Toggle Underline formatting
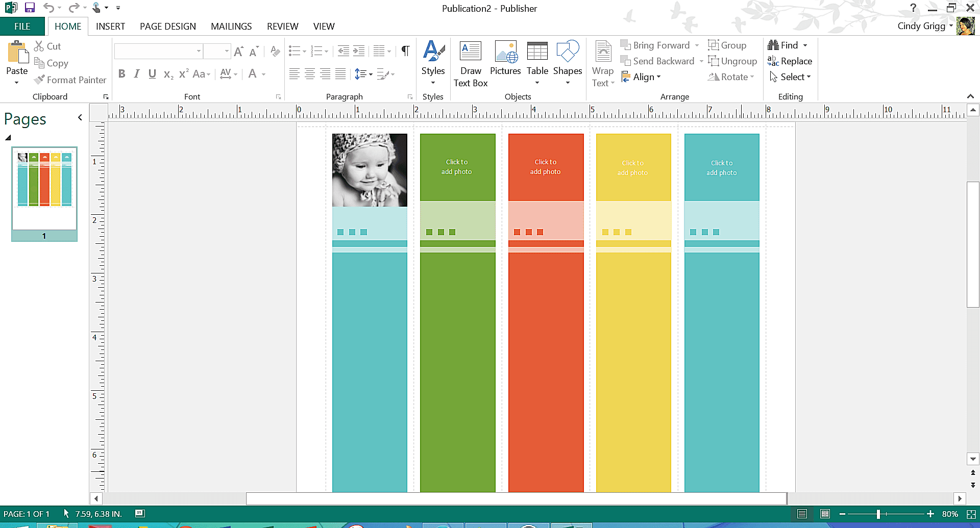980x528 pixels. pyautogui.click(x=152, y=74)
